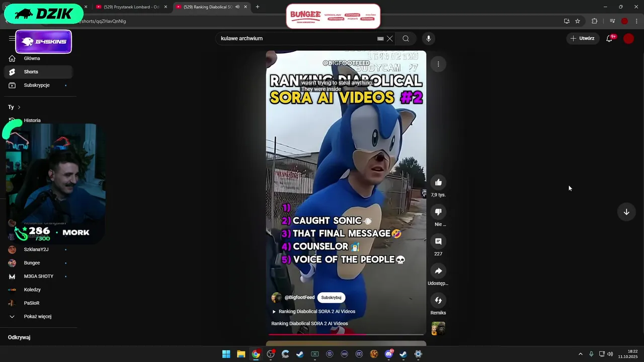644x362 pixels.
Task: Open Bungee channel subscription
Action: (x=39, y=263)
